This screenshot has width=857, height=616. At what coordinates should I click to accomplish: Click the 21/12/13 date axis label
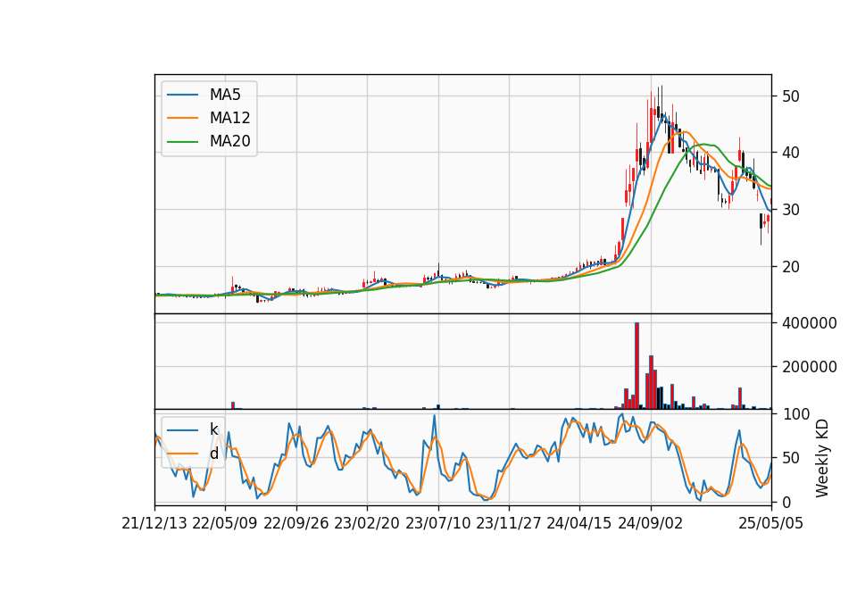[154, 524]
